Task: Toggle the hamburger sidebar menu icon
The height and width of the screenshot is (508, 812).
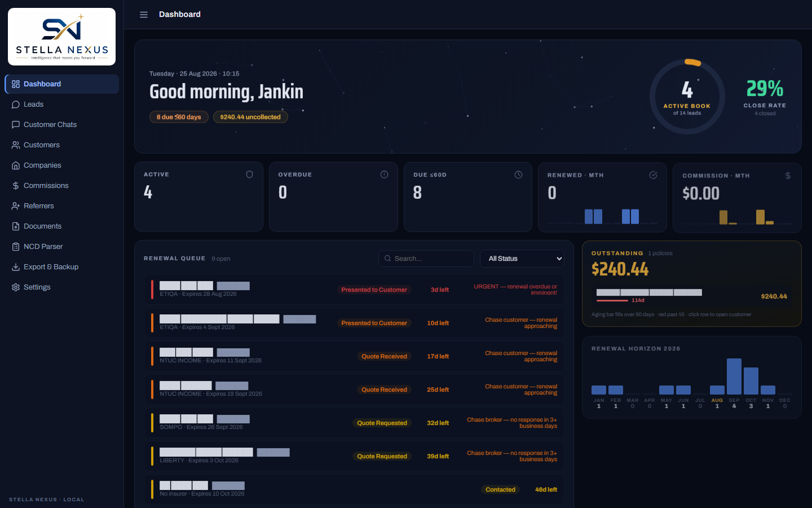Action: [144, 15]
